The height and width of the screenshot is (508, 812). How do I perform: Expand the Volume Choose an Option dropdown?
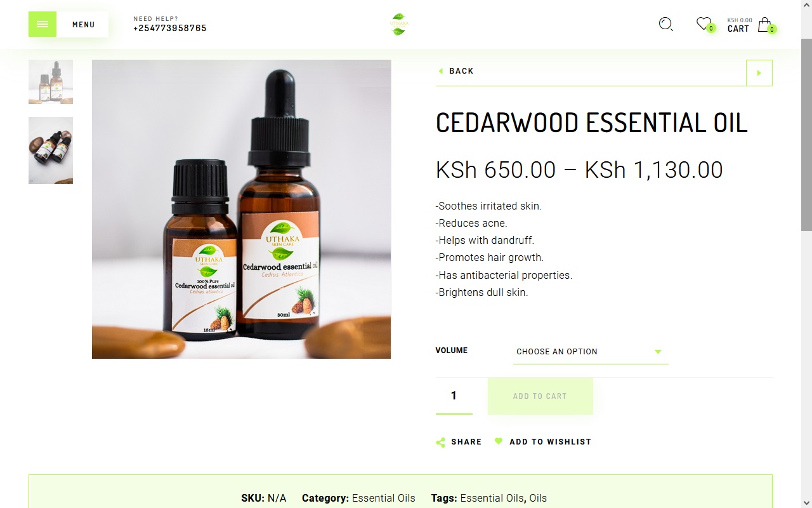[x=591, y=352]
